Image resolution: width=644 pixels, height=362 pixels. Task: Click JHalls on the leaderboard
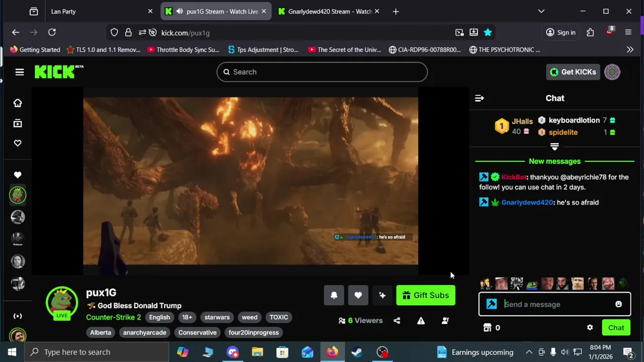tap(522, 122)
